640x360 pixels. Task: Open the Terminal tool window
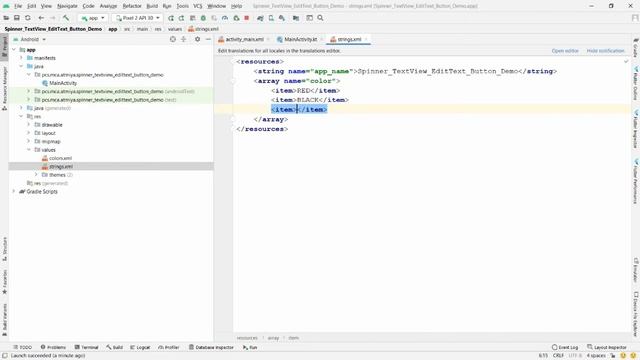tap(87, 347)
